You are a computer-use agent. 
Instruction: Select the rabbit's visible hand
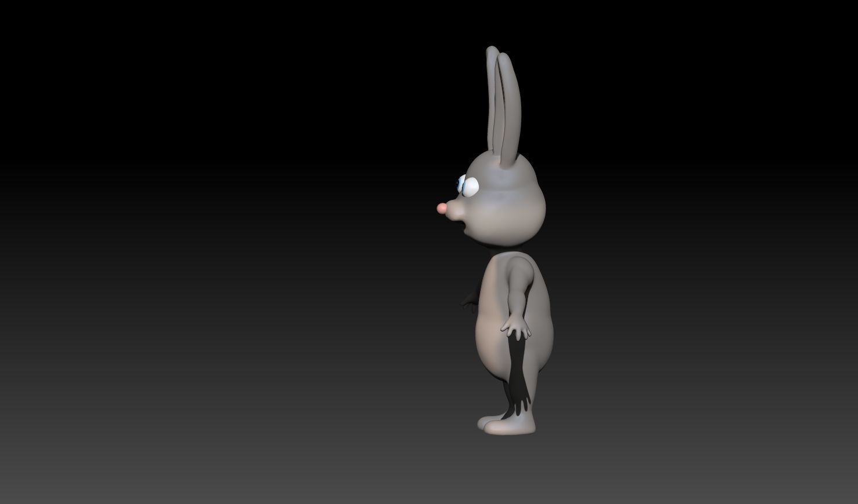coord(515,328)
